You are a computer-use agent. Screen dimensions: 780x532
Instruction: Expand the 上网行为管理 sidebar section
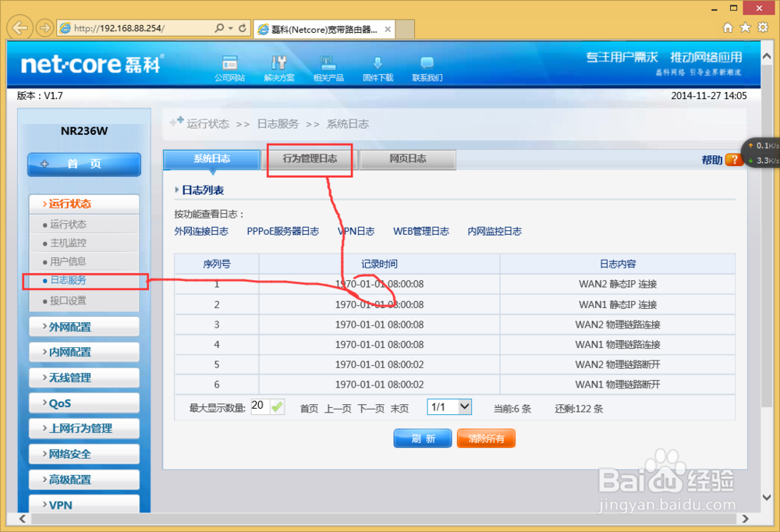83,428
